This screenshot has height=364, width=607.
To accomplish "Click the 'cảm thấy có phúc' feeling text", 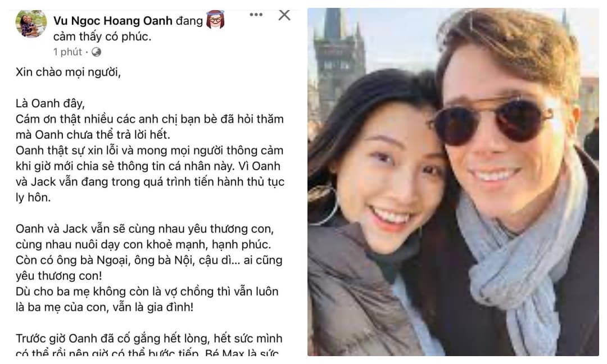I will coord(102,37).
